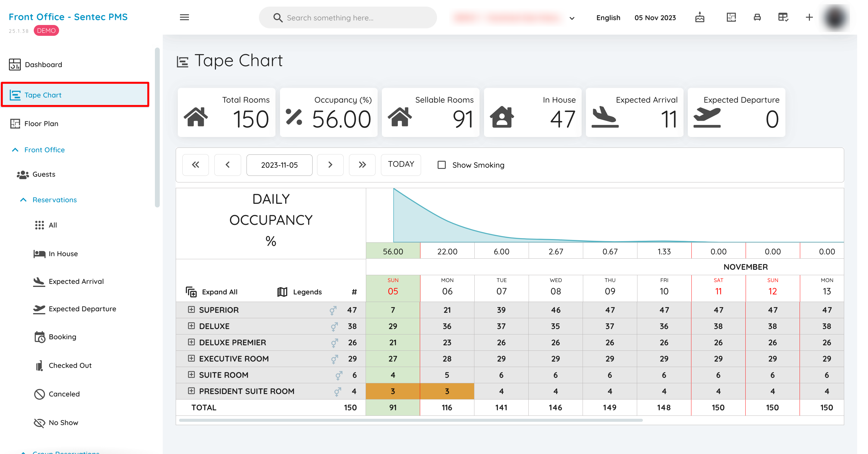Click the tape chart horizontal scrollbar

click(x=411, y=420)
